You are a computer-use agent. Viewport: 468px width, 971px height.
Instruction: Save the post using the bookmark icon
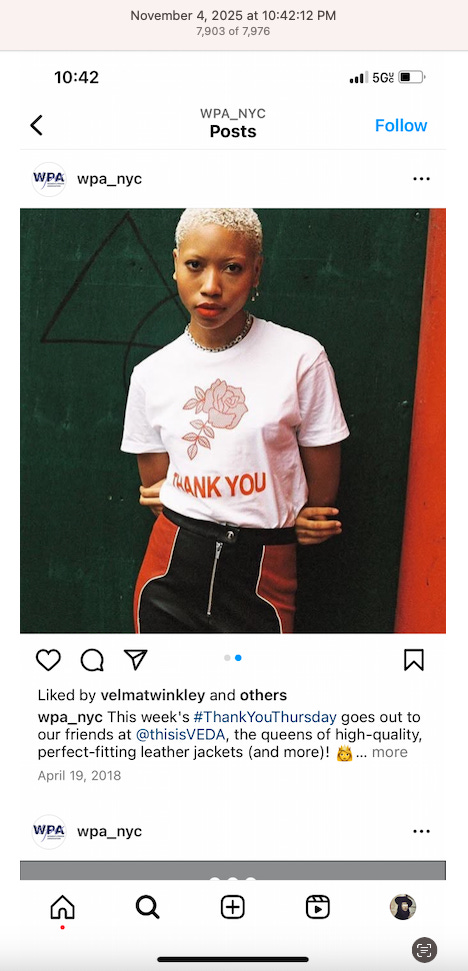point(414,660)
